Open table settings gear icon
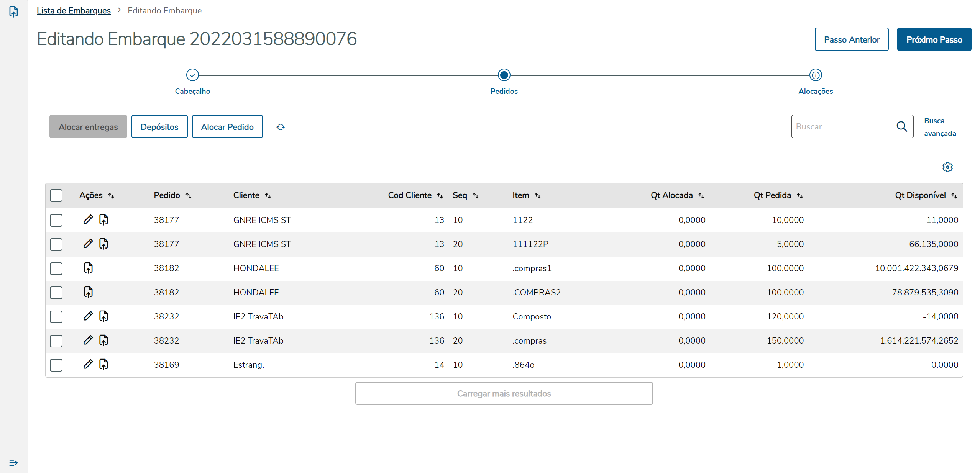This screenshot has height=473, width=980. click(x=947, y=167)
